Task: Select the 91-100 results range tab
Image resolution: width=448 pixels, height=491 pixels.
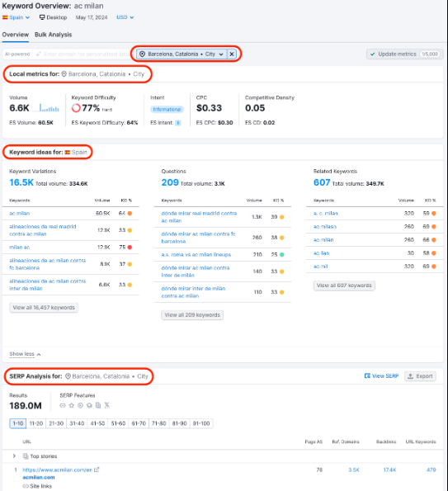Action: pos(201,423)
